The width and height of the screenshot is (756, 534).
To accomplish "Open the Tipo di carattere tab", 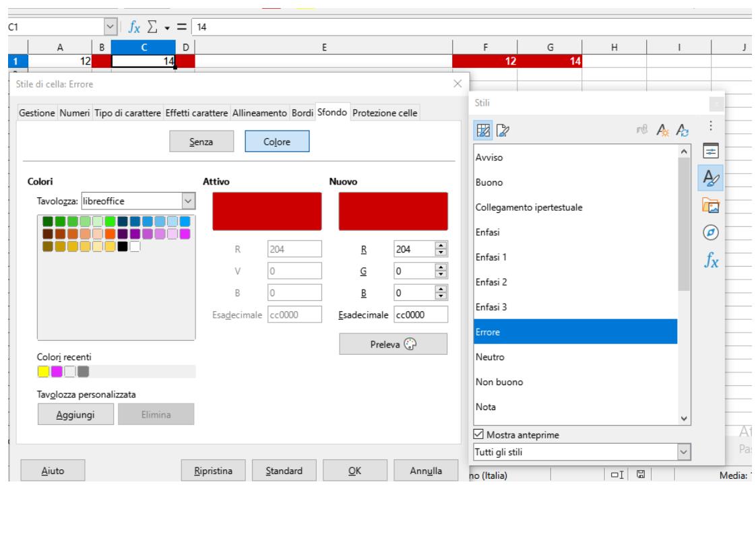I will click(x=129, y=113).
